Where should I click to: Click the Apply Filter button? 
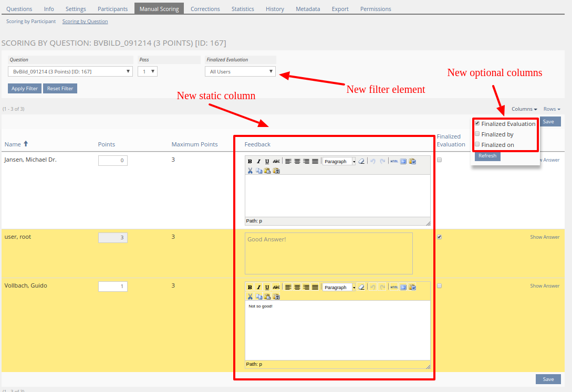tap(25, 89)
